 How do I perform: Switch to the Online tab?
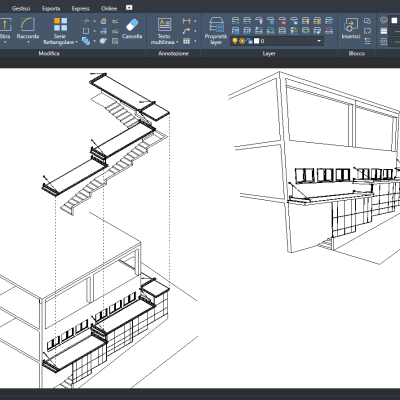point(109,8)
